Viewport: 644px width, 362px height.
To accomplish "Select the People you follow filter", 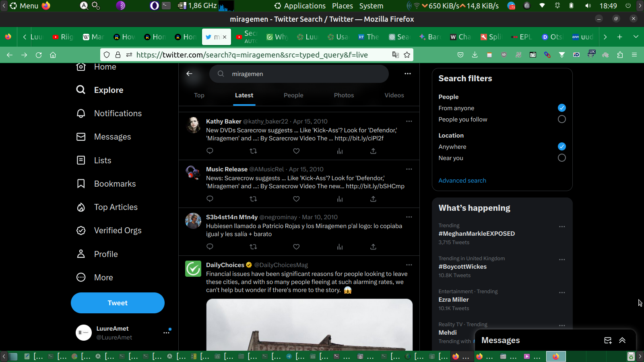I will (x=561, y=119).
